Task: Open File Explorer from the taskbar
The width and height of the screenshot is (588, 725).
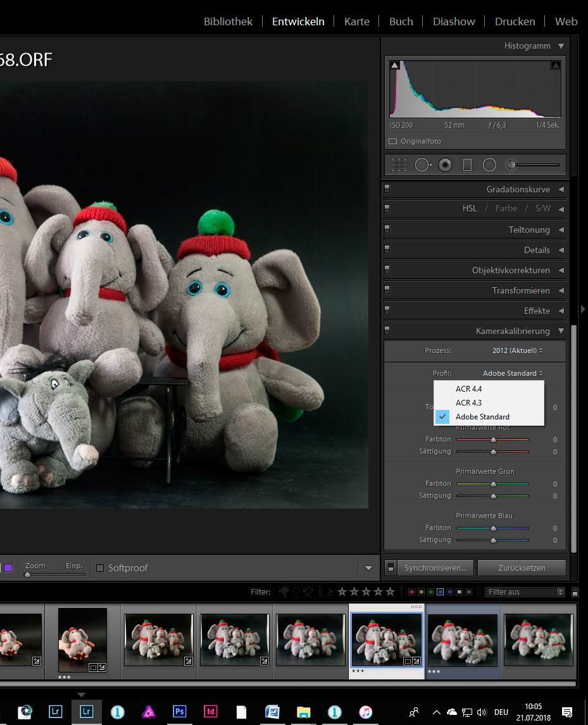Action: click(x=303, y=712)
